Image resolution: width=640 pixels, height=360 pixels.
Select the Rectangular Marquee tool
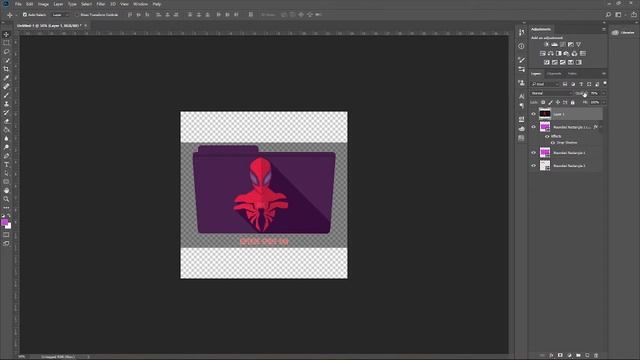coord(6,43)
